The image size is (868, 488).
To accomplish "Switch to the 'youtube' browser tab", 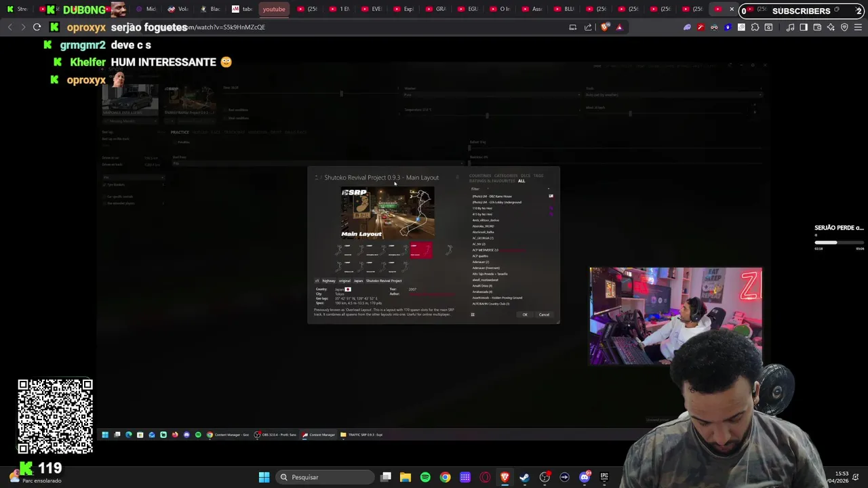I will pos(274,9).
